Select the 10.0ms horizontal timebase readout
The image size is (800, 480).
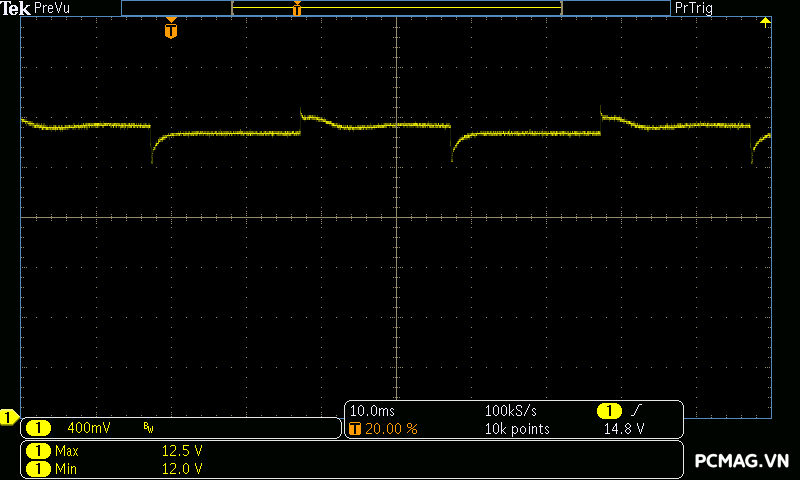[x=371, y=411]
